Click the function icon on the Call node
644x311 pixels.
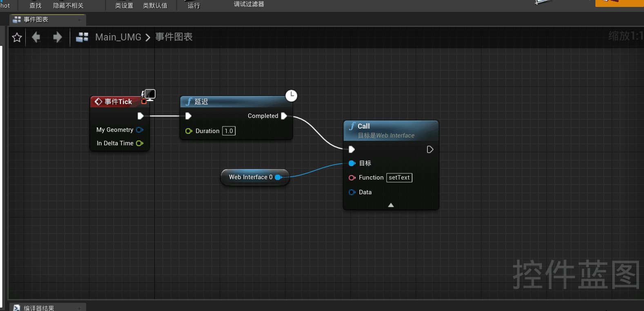pyautogui.click(x=352, y=126)
